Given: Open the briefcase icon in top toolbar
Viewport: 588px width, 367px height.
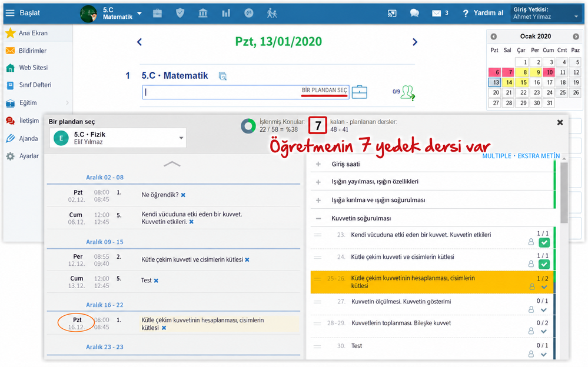Looking at the screenshot, I should point(158,14).
